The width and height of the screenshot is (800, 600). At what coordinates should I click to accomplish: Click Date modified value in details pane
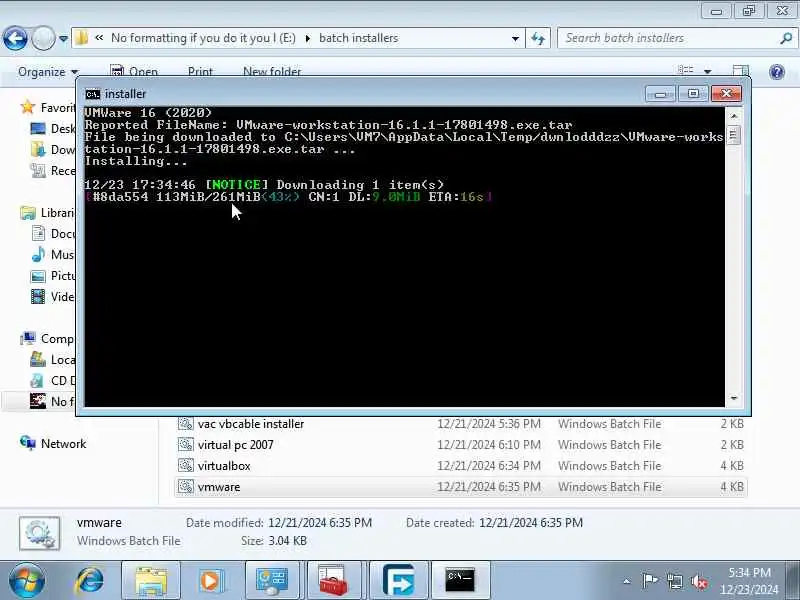(320, 523)
